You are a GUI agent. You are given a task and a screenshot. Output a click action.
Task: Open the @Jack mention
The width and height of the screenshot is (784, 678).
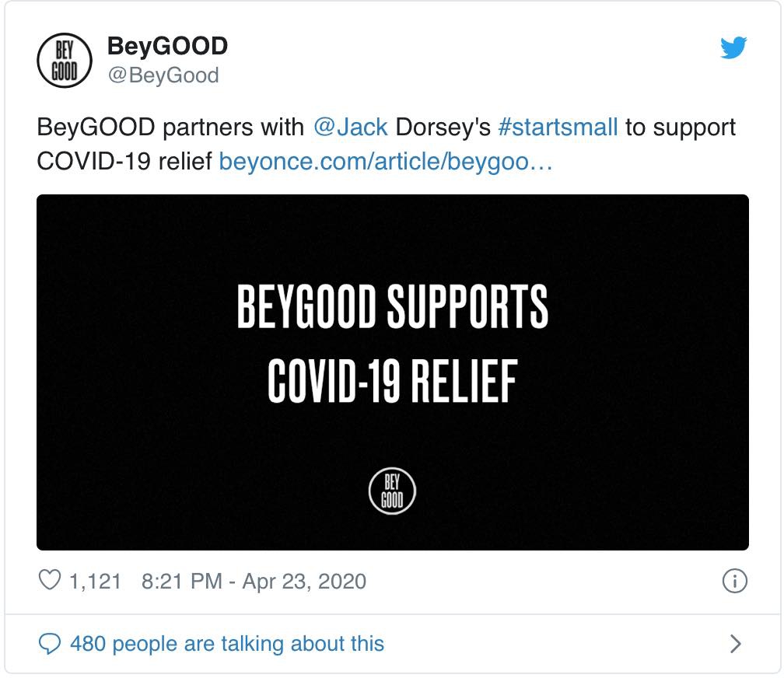(x=351, y=127)
